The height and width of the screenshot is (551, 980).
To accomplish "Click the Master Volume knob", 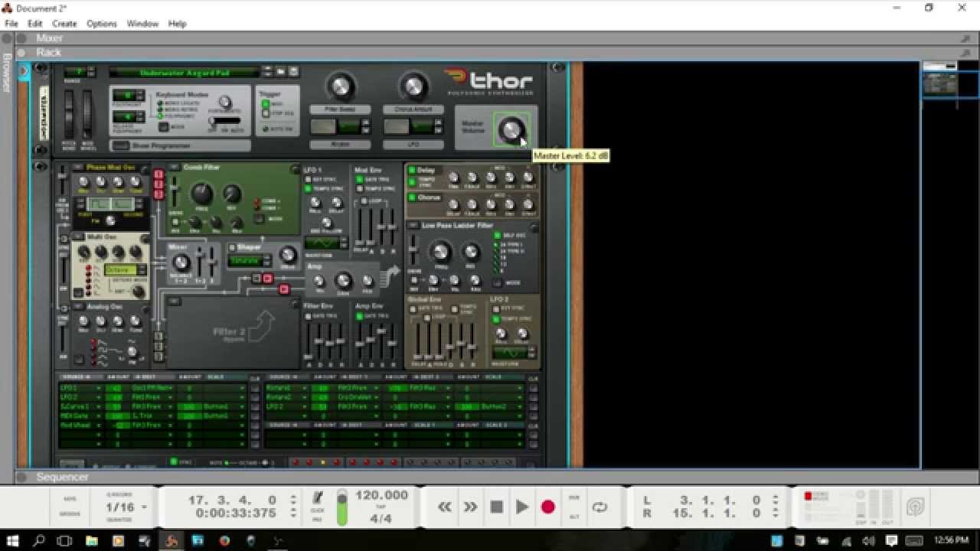I will (x=511, y=130).
